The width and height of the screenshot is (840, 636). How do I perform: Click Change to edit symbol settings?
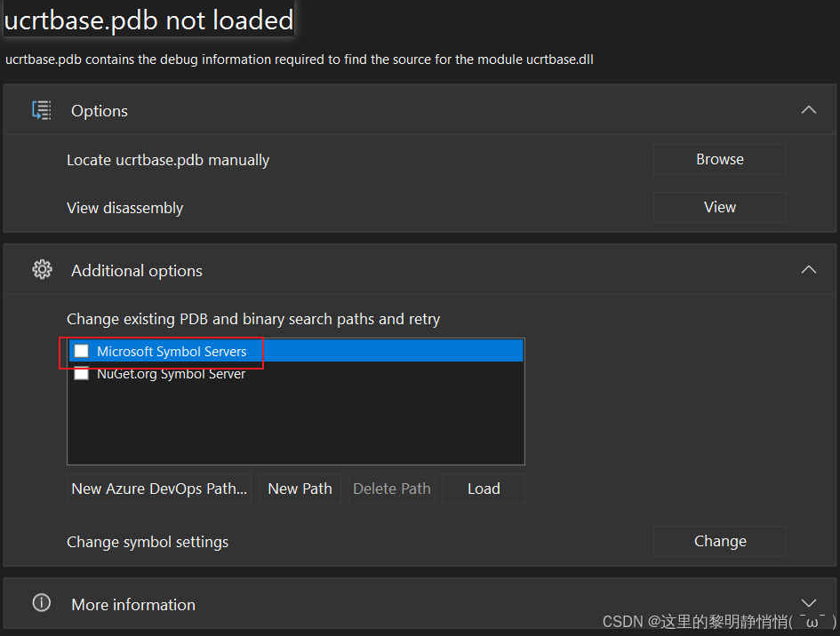pyautogui.click(x=719, y=541)
